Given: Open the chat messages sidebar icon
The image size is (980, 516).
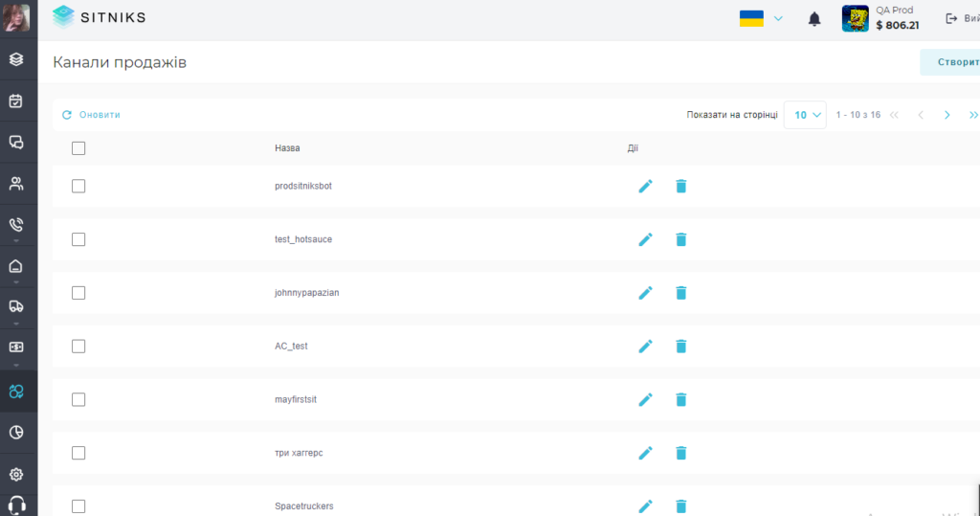Looking at the screenshot, I should pyautogui.click(x=16, y=142).
